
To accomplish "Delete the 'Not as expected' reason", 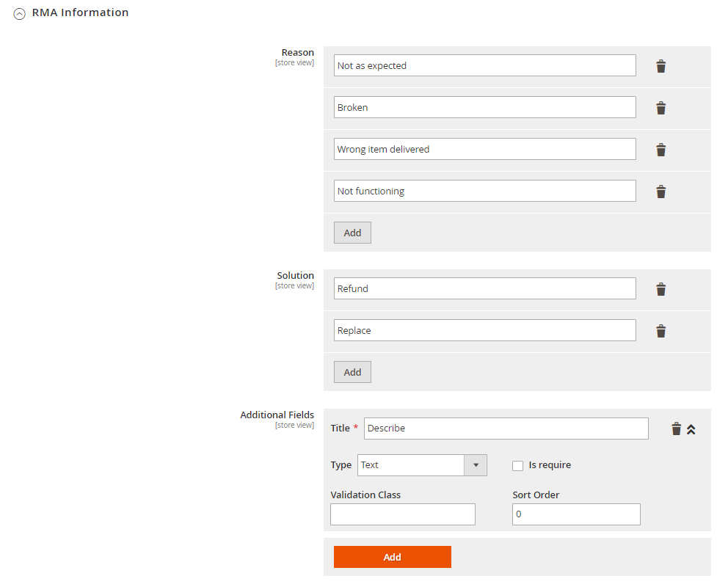I will [x=660, y=66].
